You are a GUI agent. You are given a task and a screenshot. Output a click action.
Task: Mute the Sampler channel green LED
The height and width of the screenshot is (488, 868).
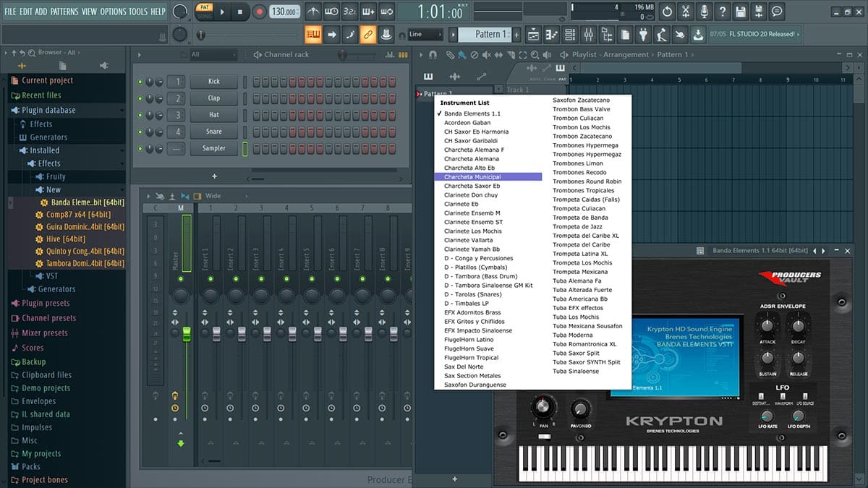click(140, 148)
